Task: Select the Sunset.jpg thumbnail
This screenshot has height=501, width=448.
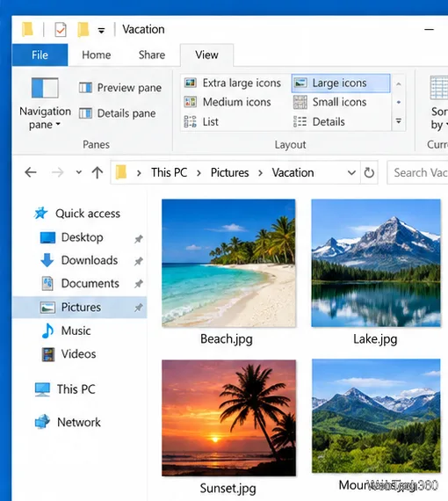Action: pos(228,417)
